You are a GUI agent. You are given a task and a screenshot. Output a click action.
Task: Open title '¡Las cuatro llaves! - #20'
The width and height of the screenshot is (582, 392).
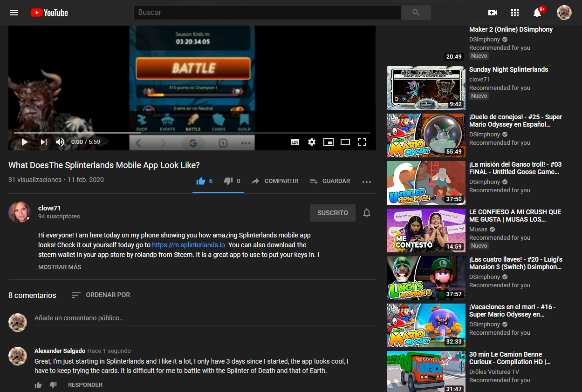click(516, 263)
